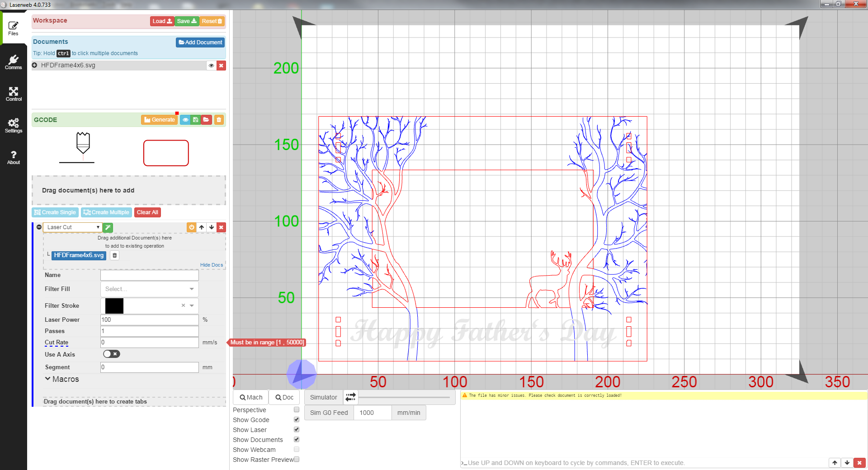Toggle the Show Gcode checkbox
This screenshot has height=470, width=868.
tap(297, 420)
